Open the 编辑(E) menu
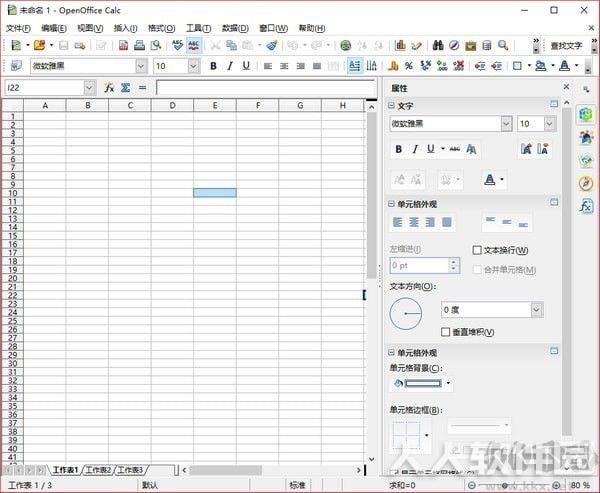The image size is (600, 493). [x=54, y=28]
